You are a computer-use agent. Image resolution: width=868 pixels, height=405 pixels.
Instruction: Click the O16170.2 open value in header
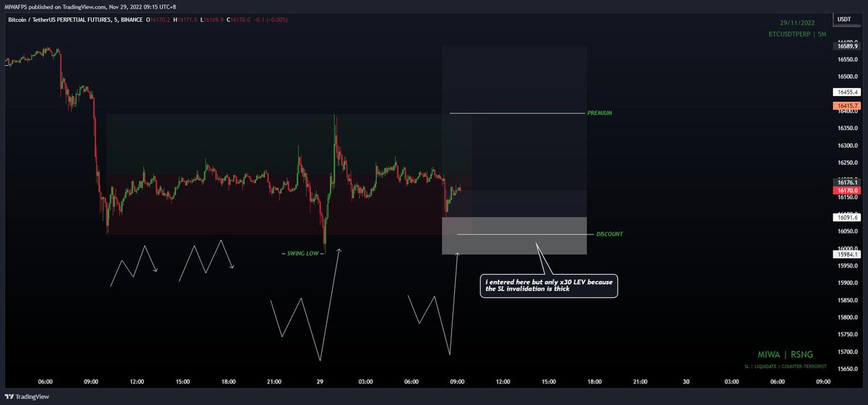158,20
